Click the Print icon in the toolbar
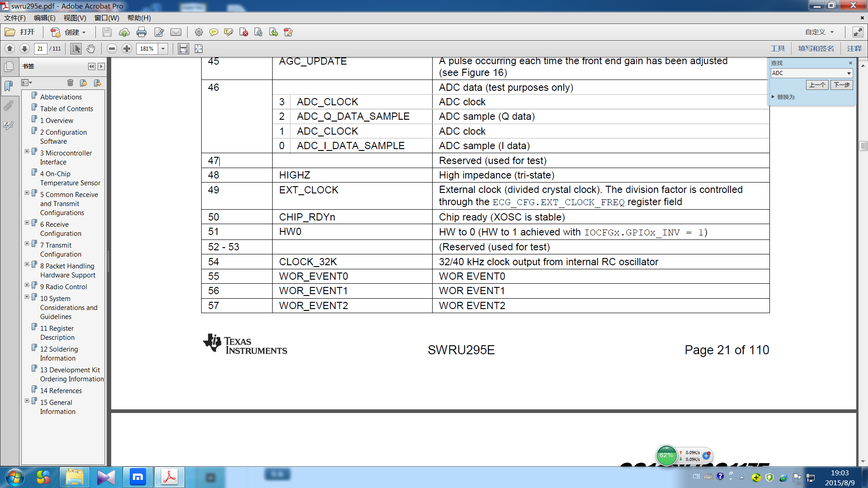This screenshot has width=868, height=488. pyautogui.click(x=142, y=32)
